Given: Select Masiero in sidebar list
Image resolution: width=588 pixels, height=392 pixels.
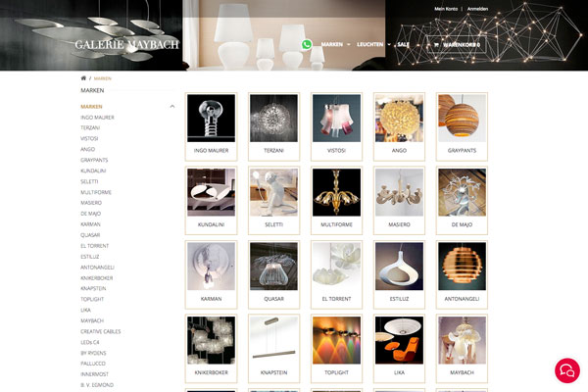Looking at the screenshot, I should coord(91,203).
